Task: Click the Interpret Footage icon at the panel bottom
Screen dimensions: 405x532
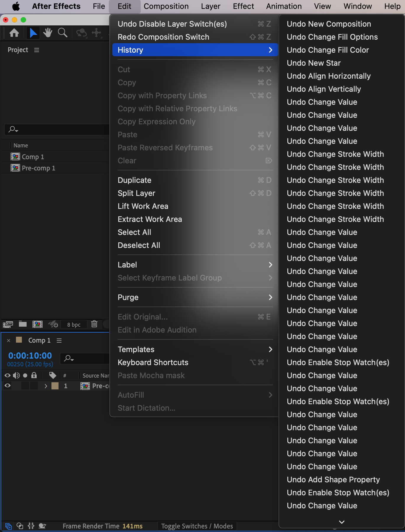Action: tap(8, 324)
